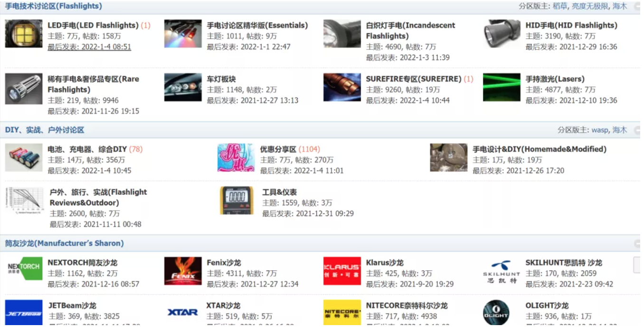Open last post dated 2021-12-31 09:29
This screenshot has width=644, height=327.
308,213
